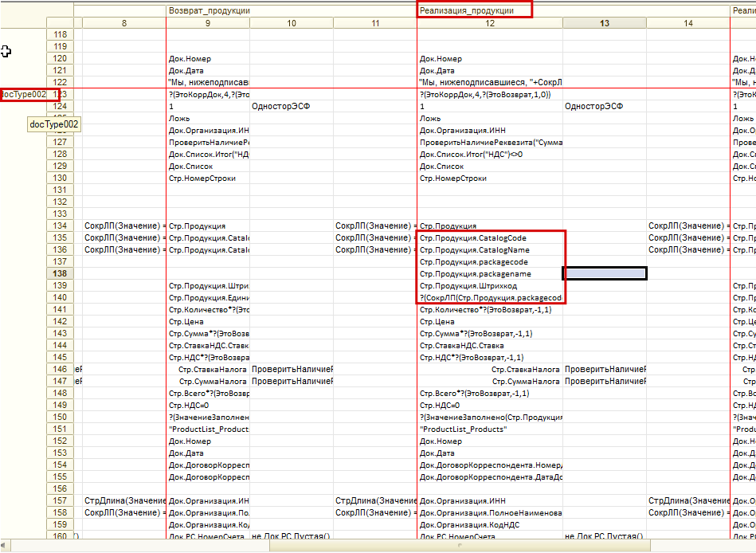Select column header 9
The image size is (756, 553).
click(x=208, y=23)
